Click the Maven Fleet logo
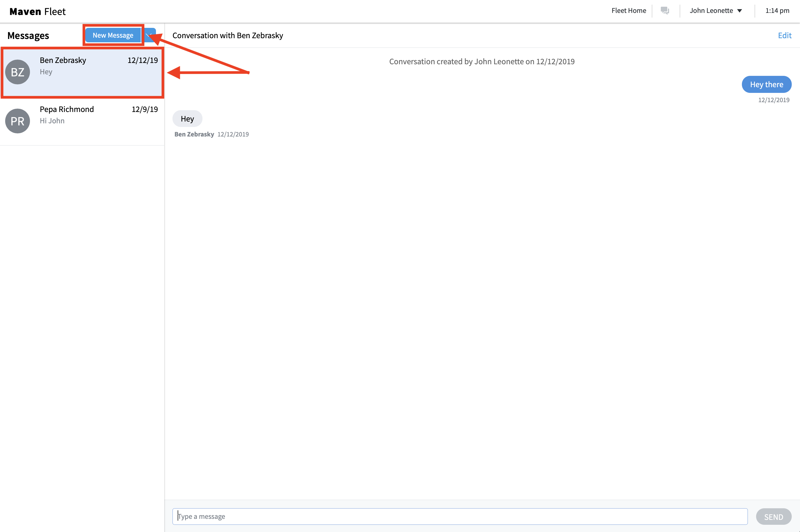Image resolution: width=800 pixels, height=532 pixels. [37, 12]
